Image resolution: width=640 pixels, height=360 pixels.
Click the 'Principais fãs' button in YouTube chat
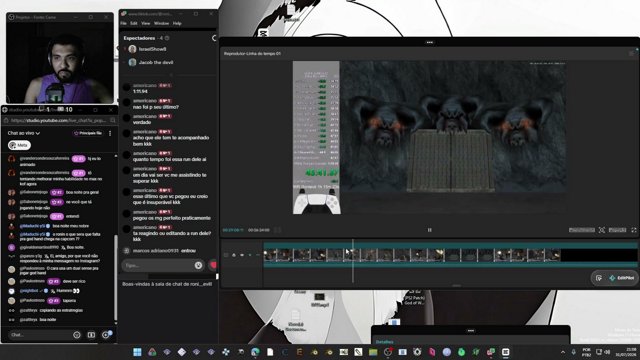(x=88, y=133)
